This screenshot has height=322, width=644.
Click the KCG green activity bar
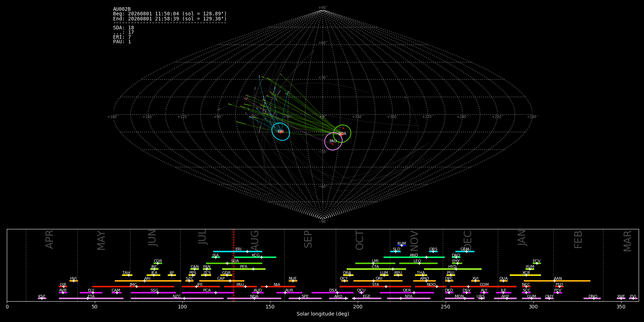click(x=255, y=257)
